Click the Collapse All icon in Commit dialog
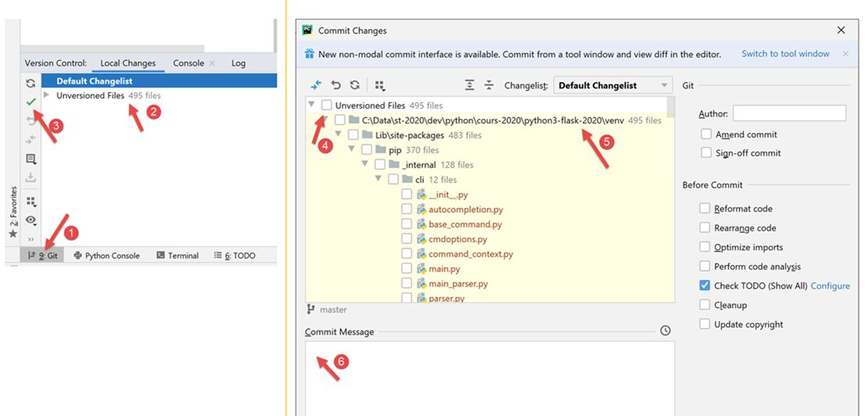The height and width of the screenshot is (416, 868). point(489,85)
